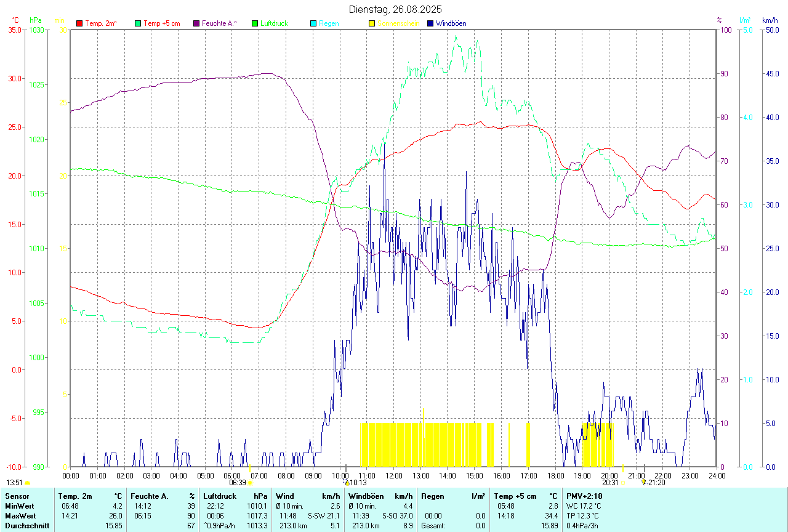
Task: Select the Temp. 2m column header in table
Action: coord(75,496)
